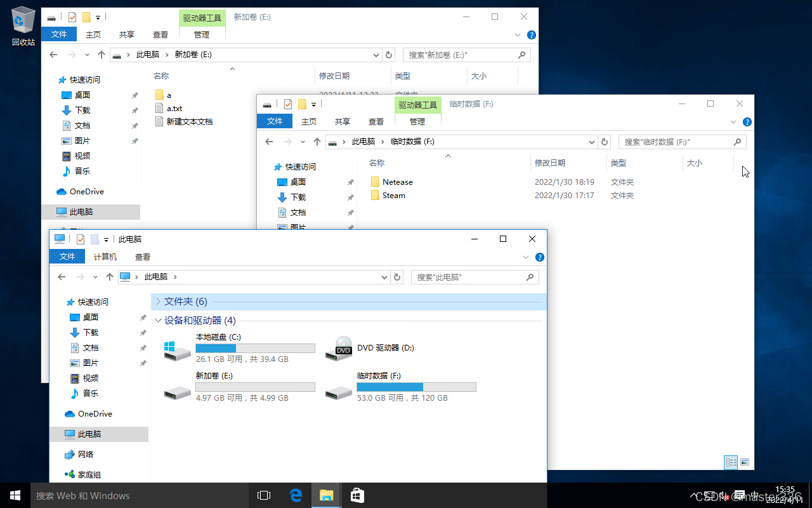Screen dimensions: 812x508
Task: Expand ribbon in F: window
Action: coord(733,122)
